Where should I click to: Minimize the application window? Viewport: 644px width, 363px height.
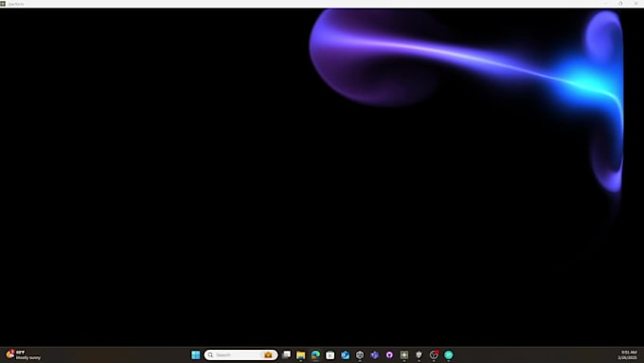[x=605, y=3]
